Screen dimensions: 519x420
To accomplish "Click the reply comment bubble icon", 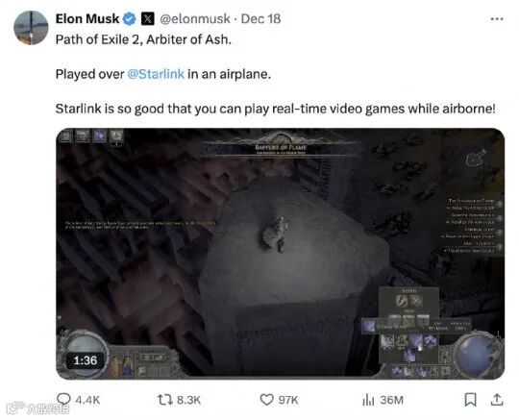I will [63, 400].
